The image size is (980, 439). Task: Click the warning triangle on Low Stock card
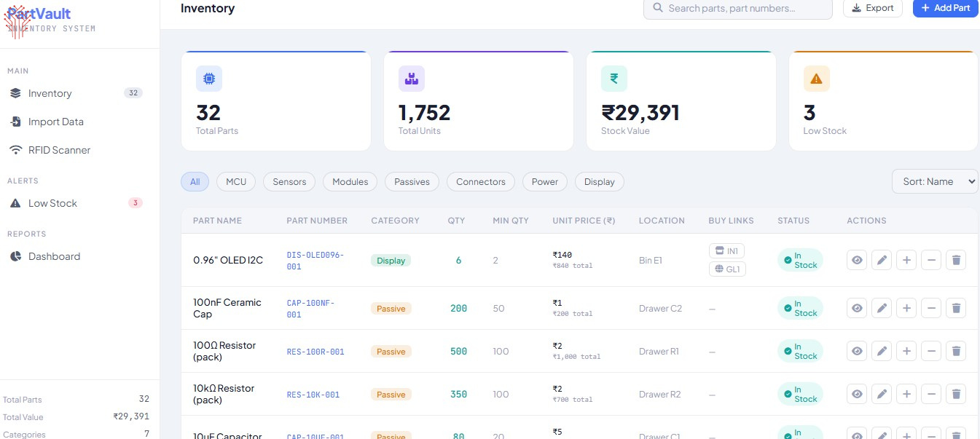point(817,79)
